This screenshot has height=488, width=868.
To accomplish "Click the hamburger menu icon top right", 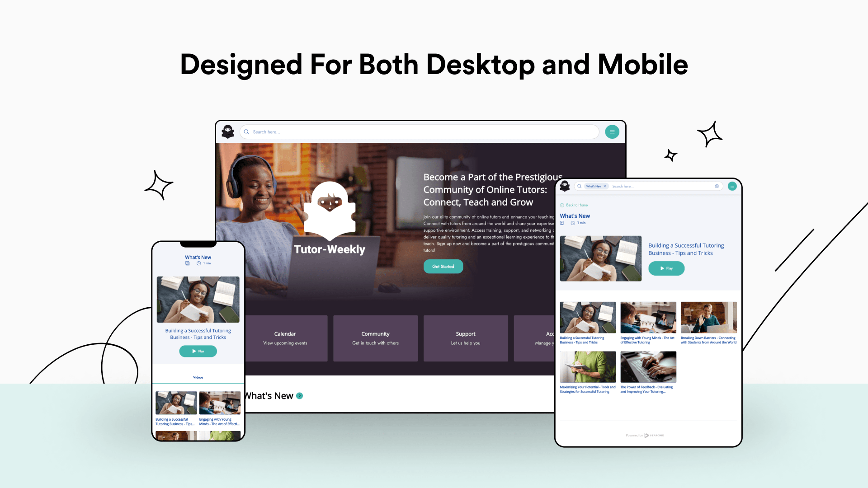I will coord(612,131).
